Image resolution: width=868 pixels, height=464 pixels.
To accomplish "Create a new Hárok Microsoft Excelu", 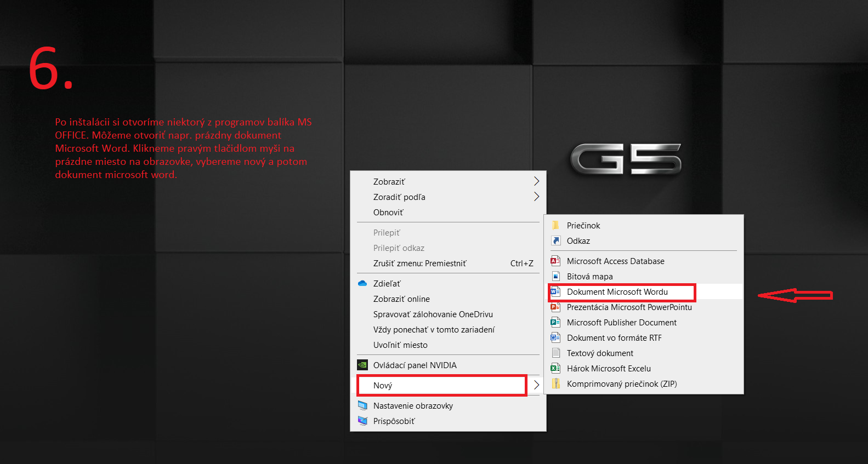I will click(x=644, y=368).
